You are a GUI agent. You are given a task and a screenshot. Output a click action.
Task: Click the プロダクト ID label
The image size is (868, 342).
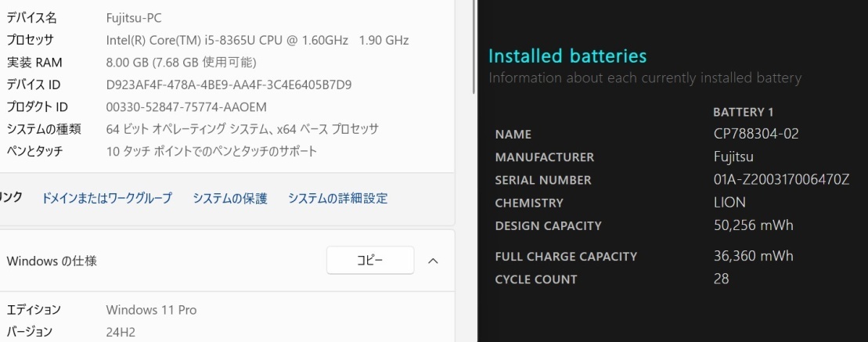[37, 106]
